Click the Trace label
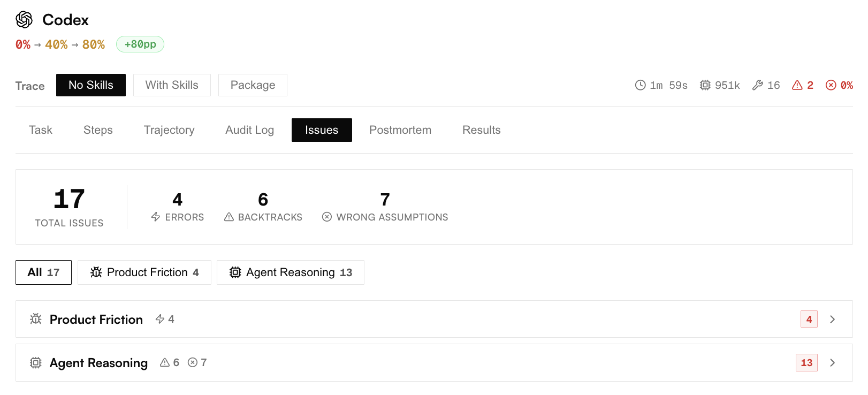The image size is (868, 395). 30,86
